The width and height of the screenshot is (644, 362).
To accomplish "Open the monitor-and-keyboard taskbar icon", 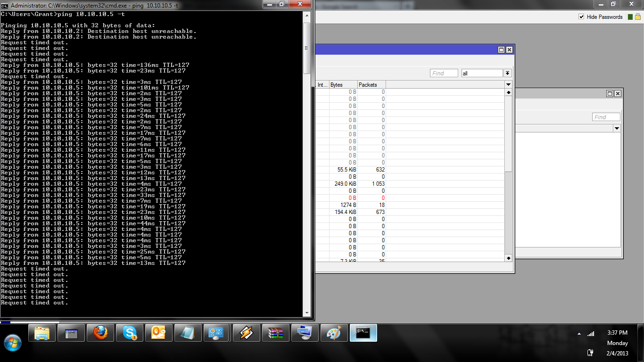I will coord(305,333).
